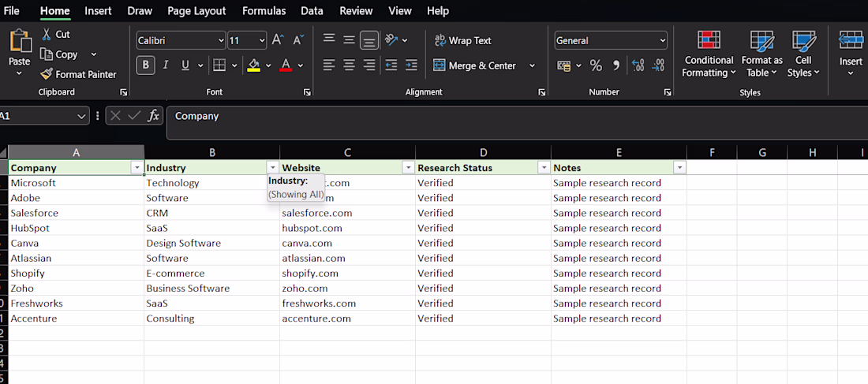Center text horizontally
The height and width of the screenshot is (384, 868).
click(x=349, y=65)
